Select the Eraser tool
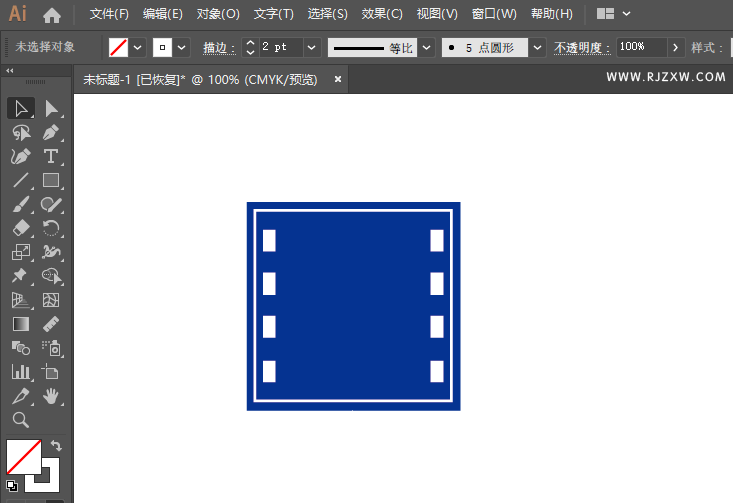Viewport: 733px width, 503px height. (21, 228)
